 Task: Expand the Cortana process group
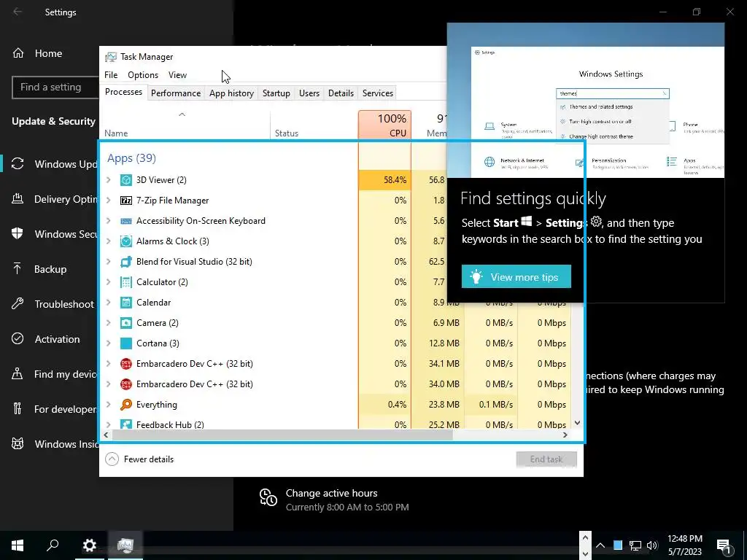point(109,343)
